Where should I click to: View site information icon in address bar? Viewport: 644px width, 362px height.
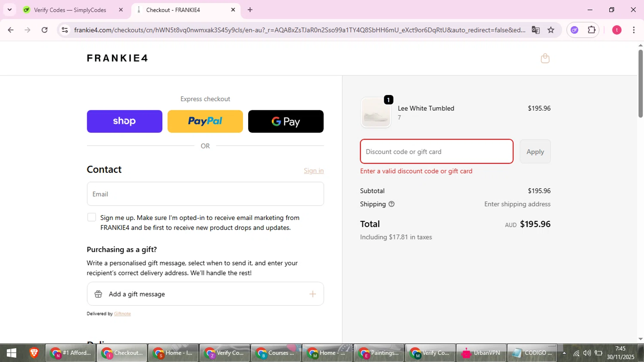pyautogui.click(x=65, y=30)
